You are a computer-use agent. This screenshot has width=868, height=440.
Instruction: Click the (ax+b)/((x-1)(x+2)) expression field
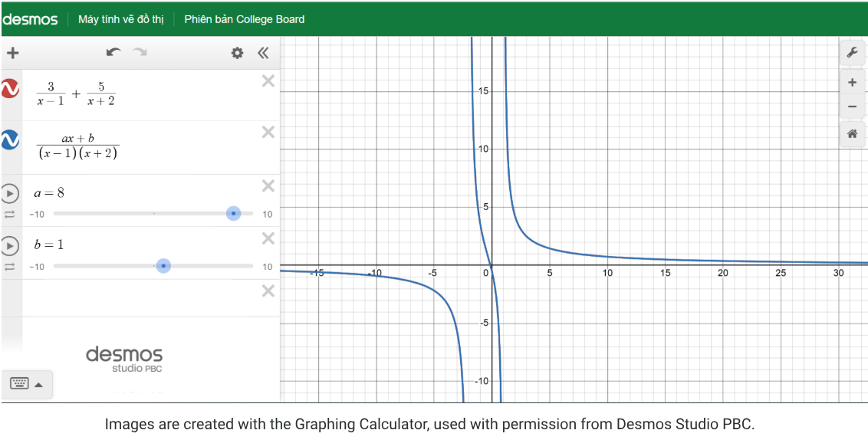pos(77,146)
